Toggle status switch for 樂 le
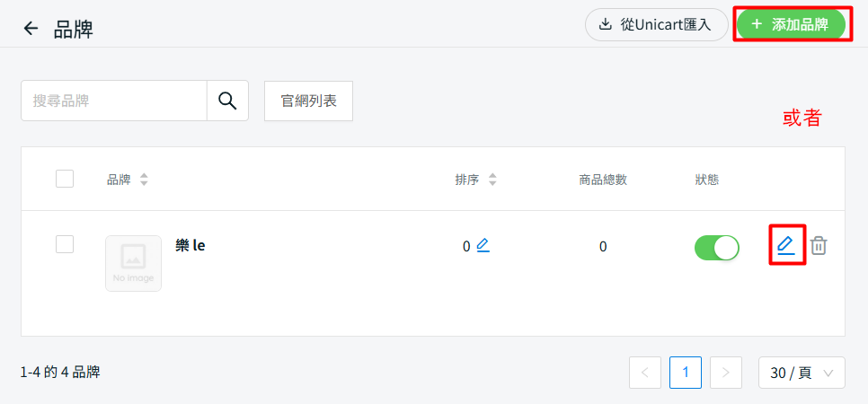 click(716, 247)
